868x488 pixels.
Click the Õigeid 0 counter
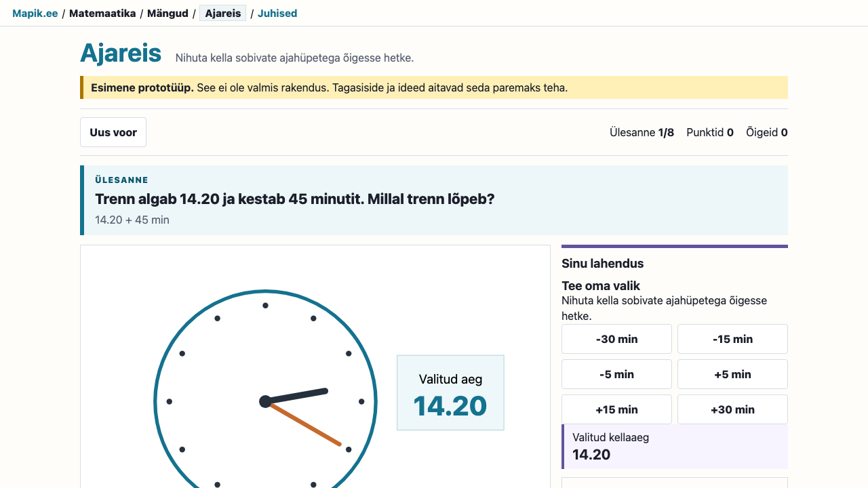(x=767, y=132)
